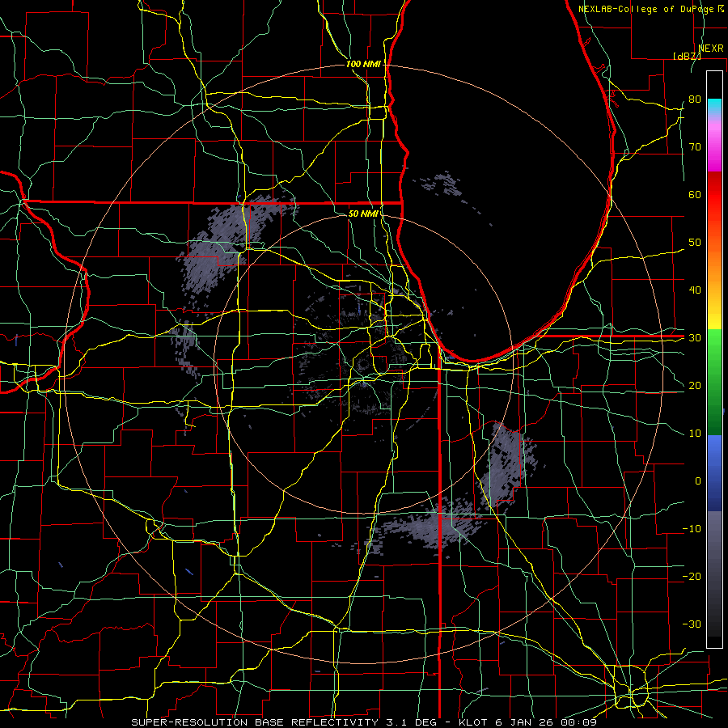This screenshot has height=728, width=728.
Task: Click the 20 value on the dBZ scale
Action: 695,385
